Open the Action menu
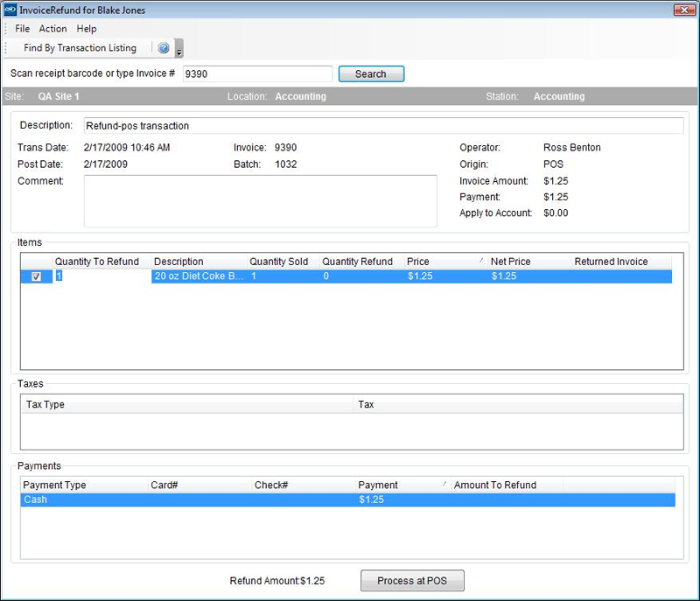 coord(52,29)
